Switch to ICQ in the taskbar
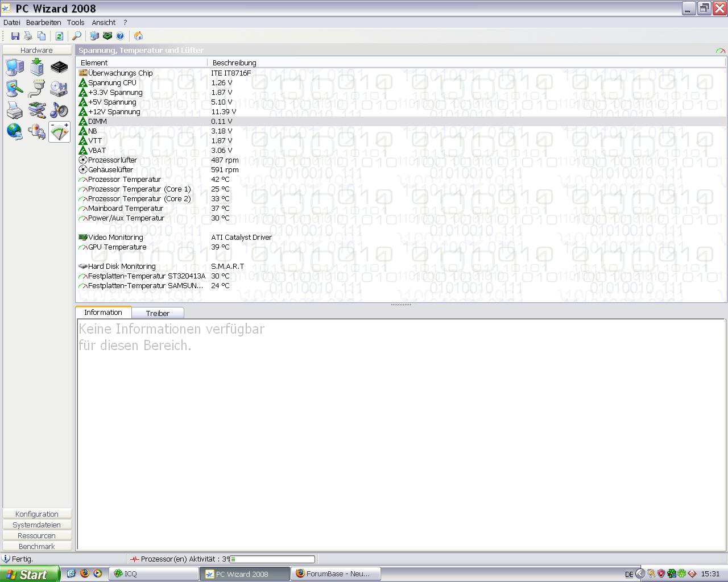 pyautogui.click(x=154, y=574)
